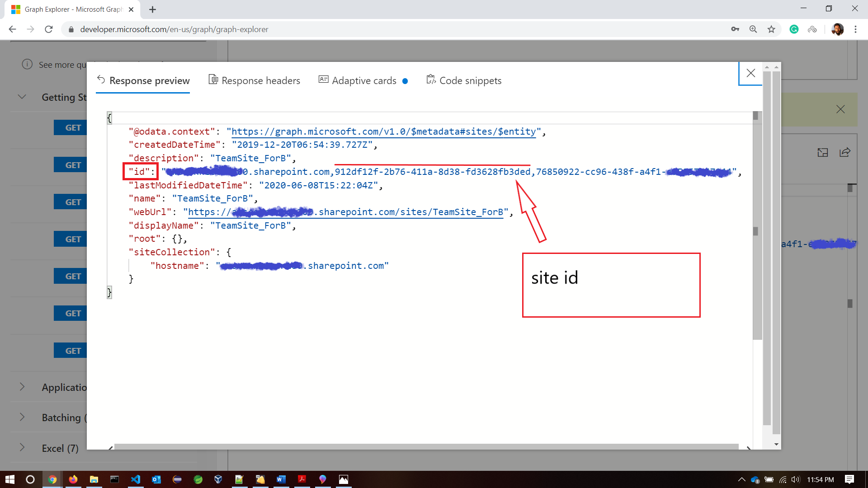Launch Microsoft Word from the taskbar

(x=281, y=479)
